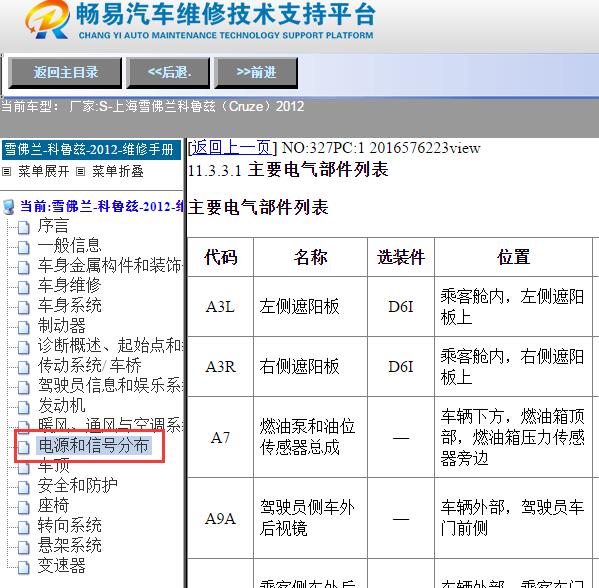Click the page icon next to 诊断概述、起始点
This screenshot has height=588, width=599.
point(24,347)
